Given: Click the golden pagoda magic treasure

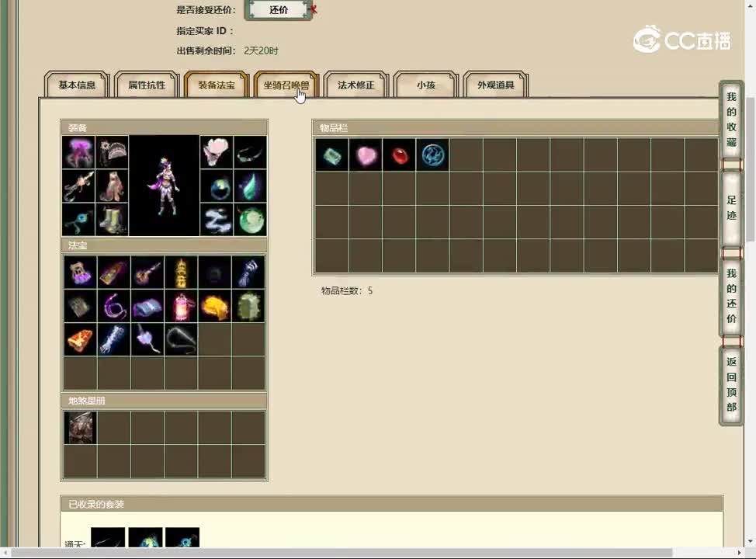Looking at the screenshot, I should pyautogui.click(x=181, y=272).
